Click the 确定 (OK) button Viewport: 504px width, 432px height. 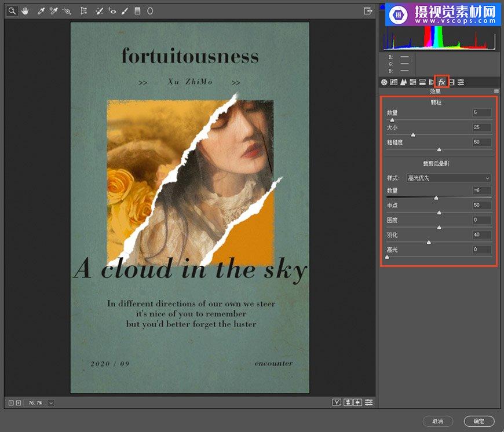[479, 421]
